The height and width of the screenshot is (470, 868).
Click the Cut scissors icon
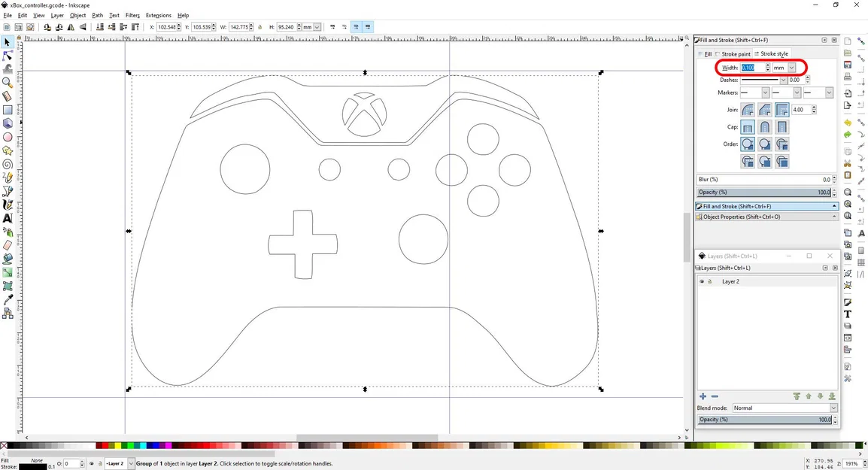point(848,163)
